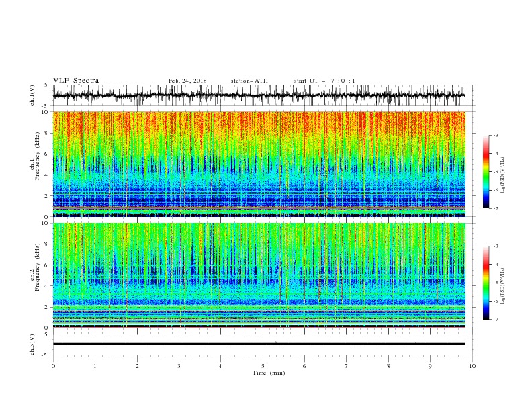532x411 pixels.
Task: Click the 'ch.3(V)' waveform axis label
Action: pyautogui.click(x=32, y=345)
